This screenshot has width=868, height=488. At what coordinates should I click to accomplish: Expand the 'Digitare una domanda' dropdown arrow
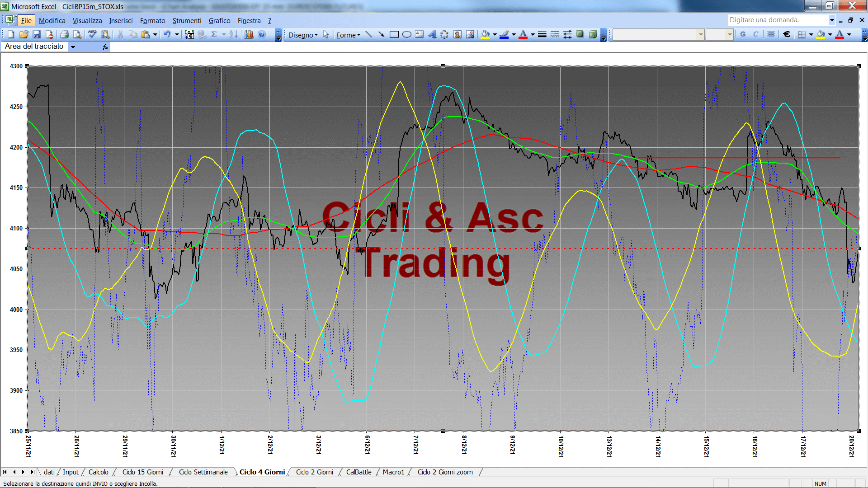(x=832, y=20)
